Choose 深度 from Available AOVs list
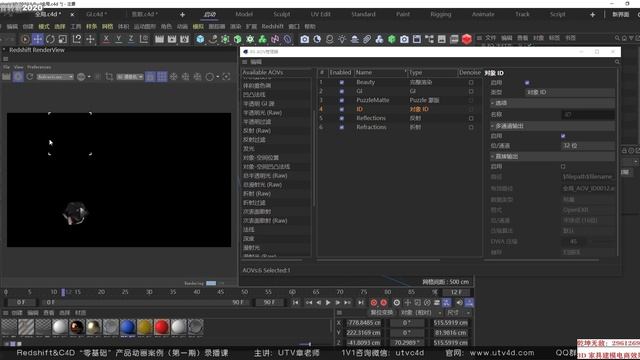Screen dimensions: 640x360 (249, 239)
